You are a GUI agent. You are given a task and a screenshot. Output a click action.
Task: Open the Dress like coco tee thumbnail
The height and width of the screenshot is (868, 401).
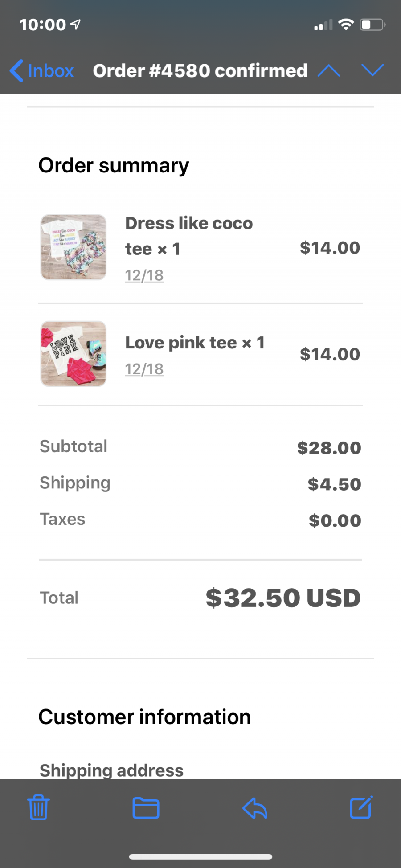tap(74, 247)
